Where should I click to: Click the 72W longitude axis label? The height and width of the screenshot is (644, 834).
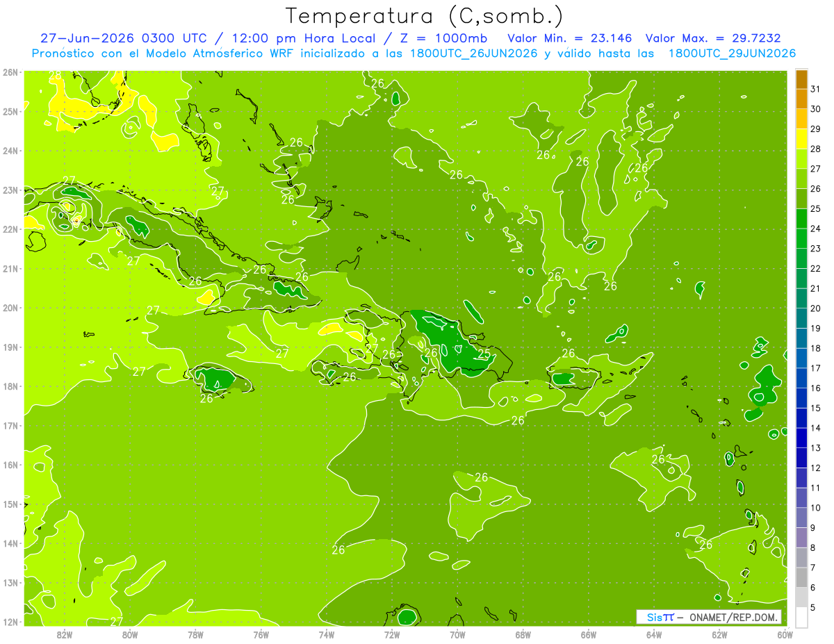tap(392, 634)
